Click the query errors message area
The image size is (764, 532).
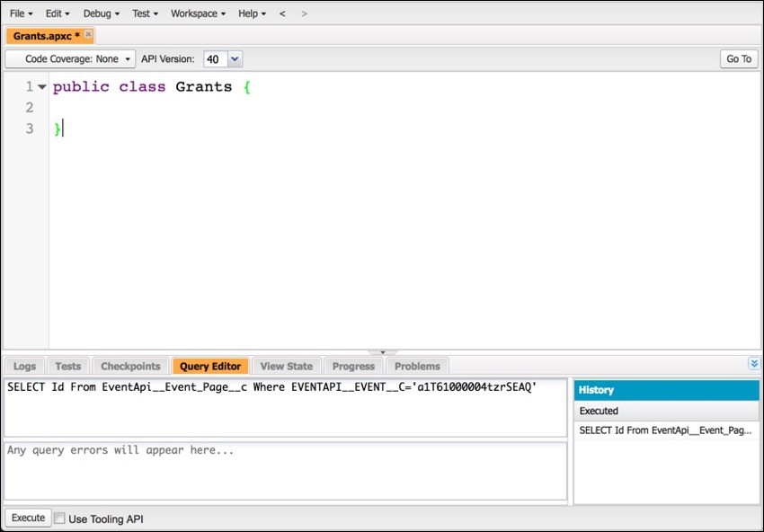coord(286,471)
